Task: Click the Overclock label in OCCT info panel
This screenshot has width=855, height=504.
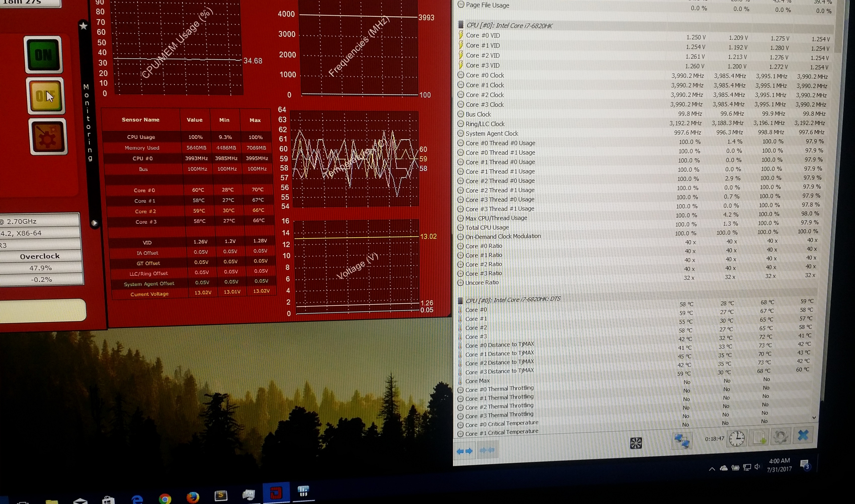Action: pyautogui.click(x=40, y=256)
